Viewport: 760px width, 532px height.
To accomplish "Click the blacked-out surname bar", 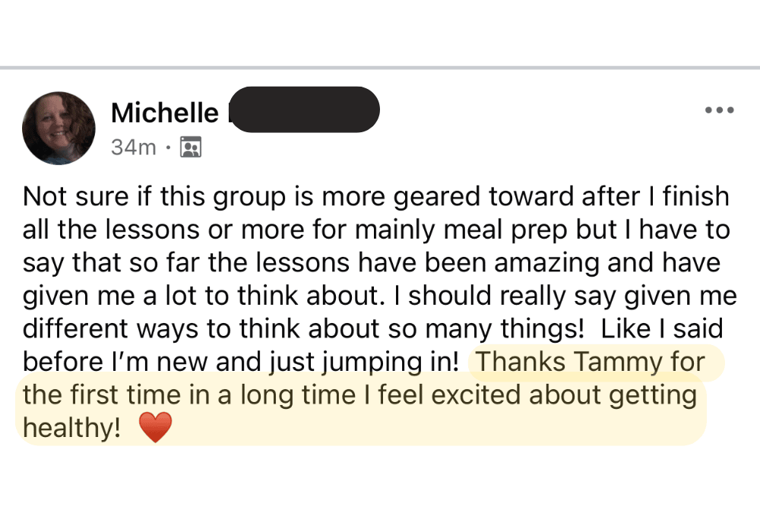I will 305,109.
